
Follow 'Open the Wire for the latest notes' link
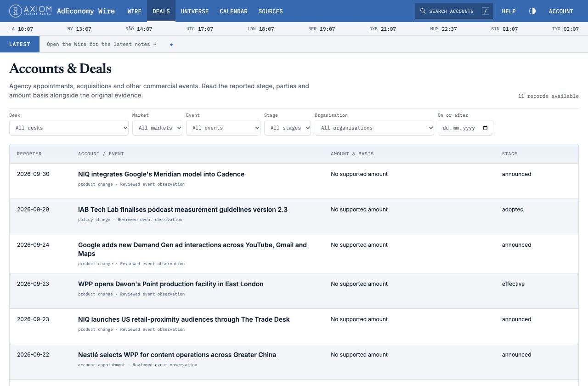pyautogui.click(x=102, y=44)
